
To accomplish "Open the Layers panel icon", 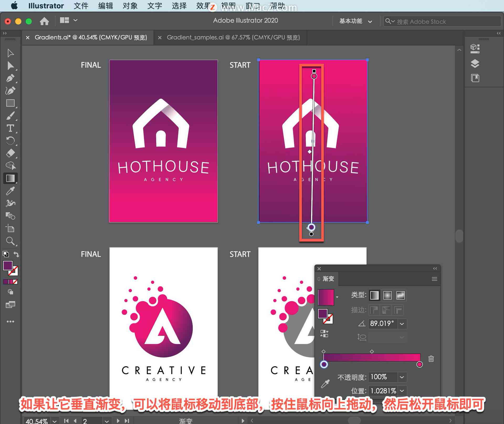I will click(475, 64).
